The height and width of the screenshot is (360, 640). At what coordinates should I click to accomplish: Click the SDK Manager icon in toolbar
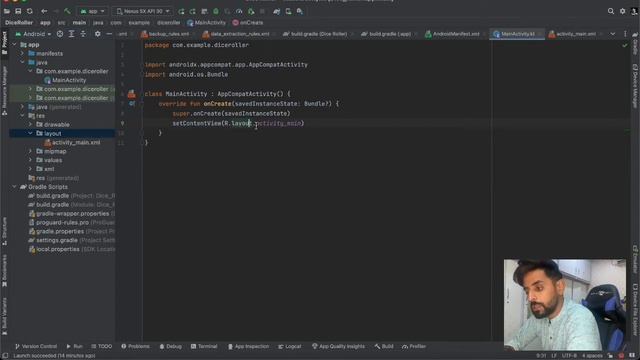click(x=300, y=11)
